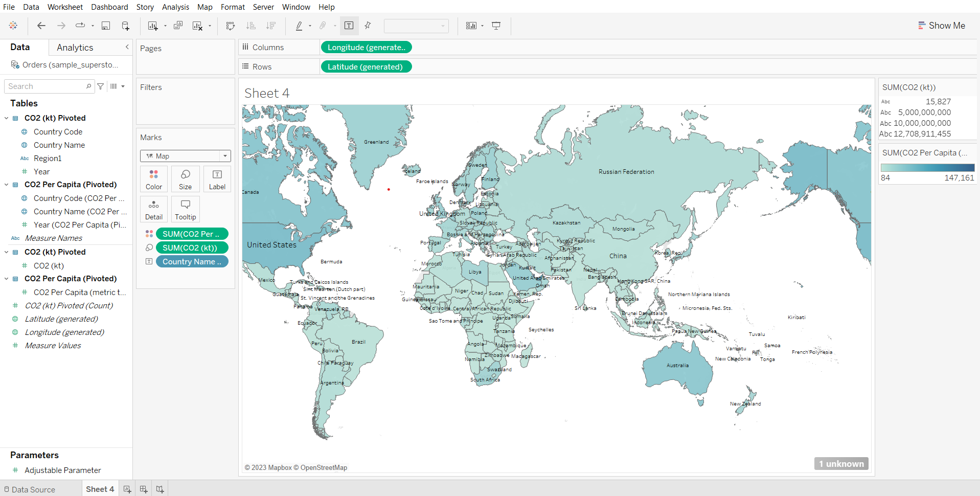Screen dimensions: 980x496
Task: Click the New Story icon in bottom bar
Action: (160, 489)
